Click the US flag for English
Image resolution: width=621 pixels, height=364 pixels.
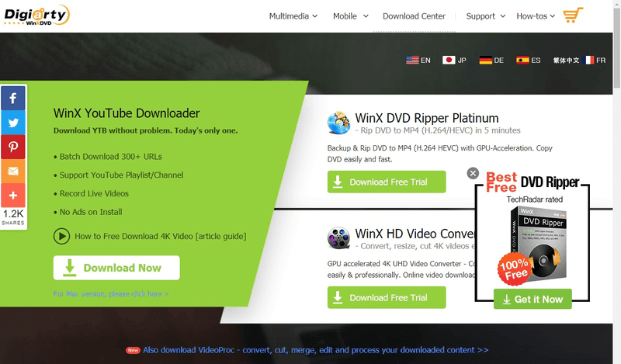412,61
